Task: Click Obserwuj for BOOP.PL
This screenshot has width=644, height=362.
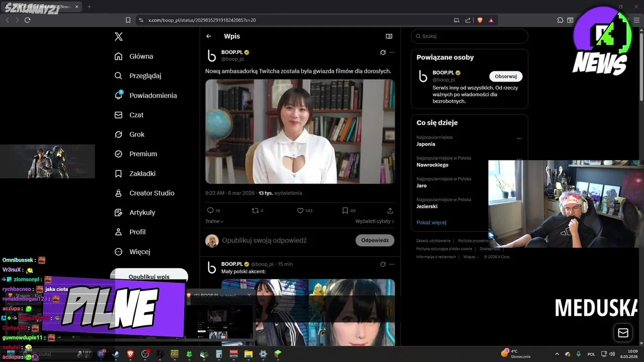Action: (506, 76)
